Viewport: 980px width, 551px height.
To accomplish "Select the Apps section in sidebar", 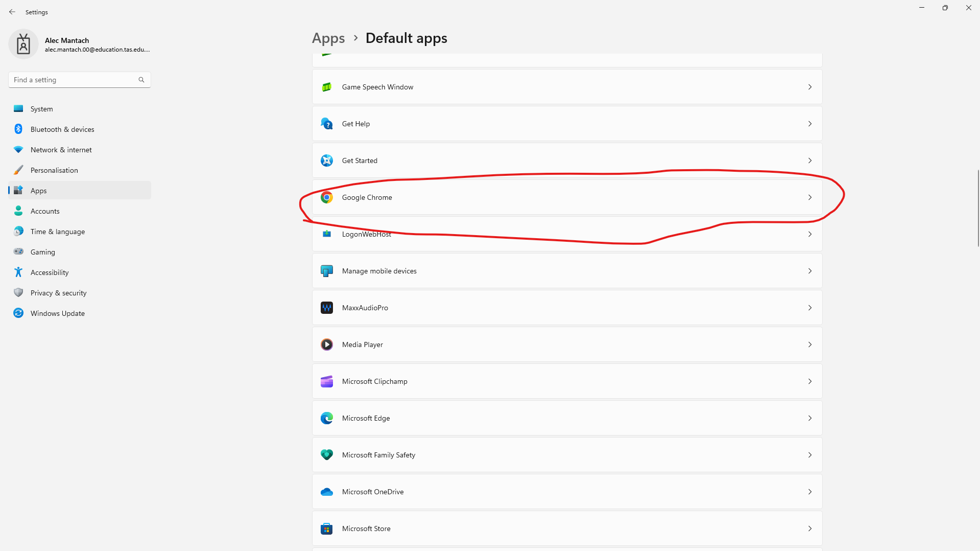I will click(80, 191).
